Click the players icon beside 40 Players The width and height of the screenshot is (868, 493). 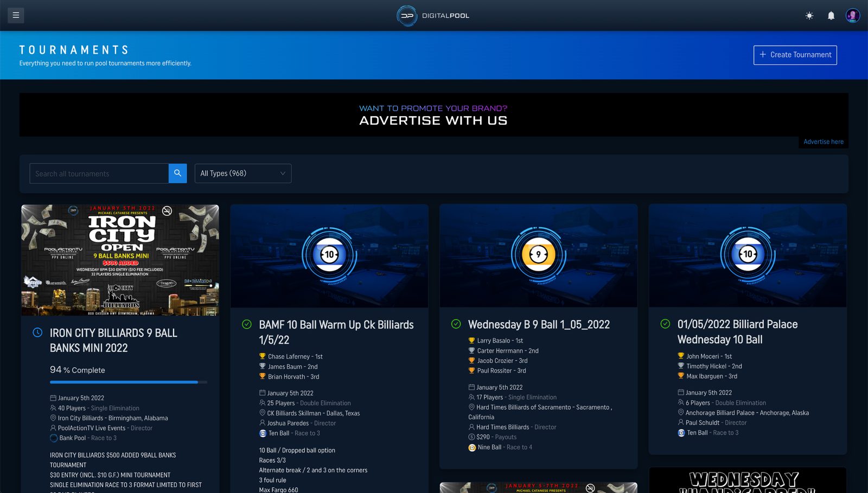click(x=53, y=408)
